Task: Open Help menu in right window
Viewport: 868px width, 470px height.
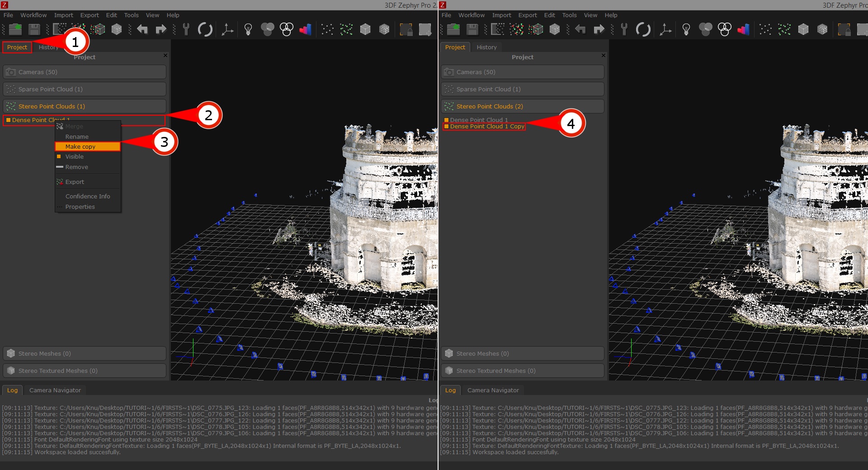Action: coord(611,15)
